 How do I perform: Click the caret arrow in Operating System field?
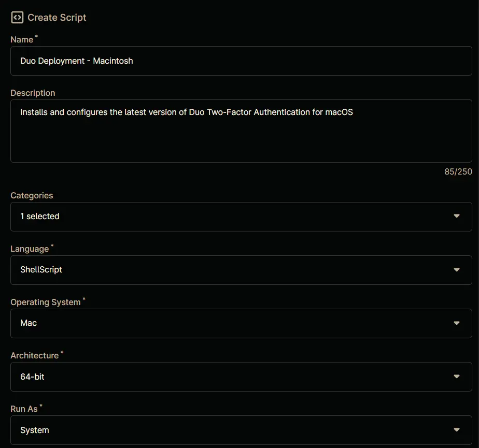pos(457,323)
